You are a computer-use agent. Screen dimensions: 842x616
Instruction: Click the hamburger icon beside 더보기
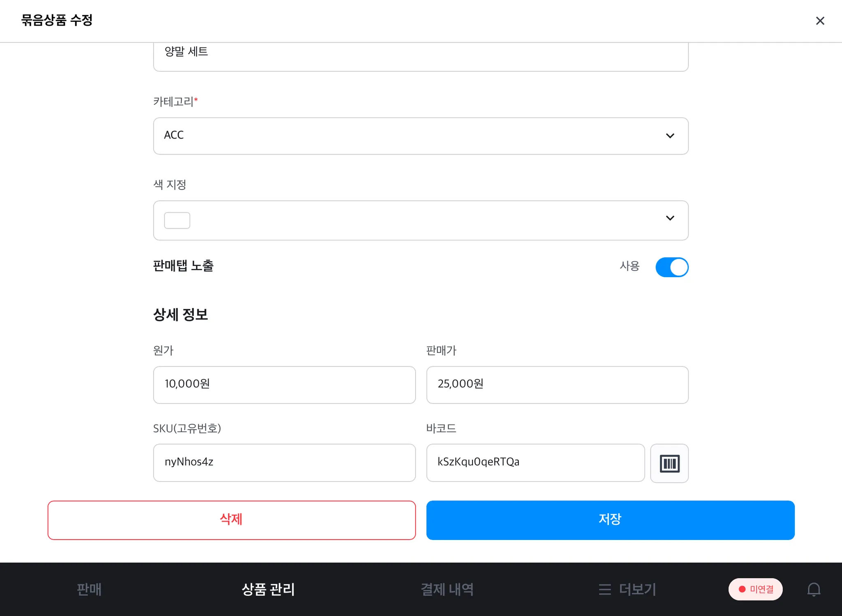(x=604, y=589)
